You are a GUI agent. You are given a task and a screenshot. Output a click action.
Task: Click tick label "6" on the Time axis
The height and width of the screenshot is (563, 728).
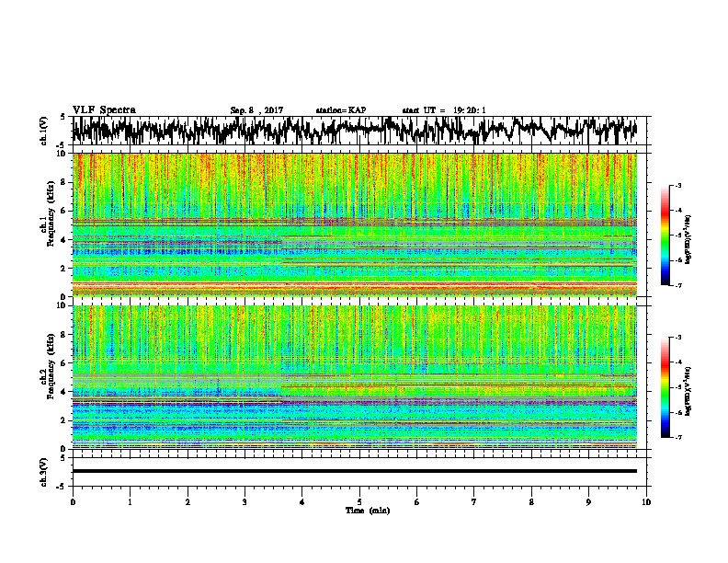point(417,502)
